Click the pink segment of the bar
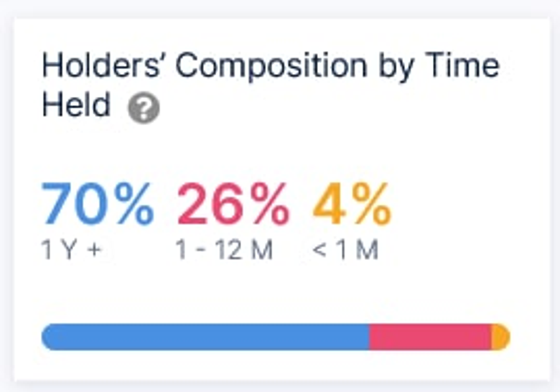Screen dimensions: 560x392 click(x=429, y=337)
